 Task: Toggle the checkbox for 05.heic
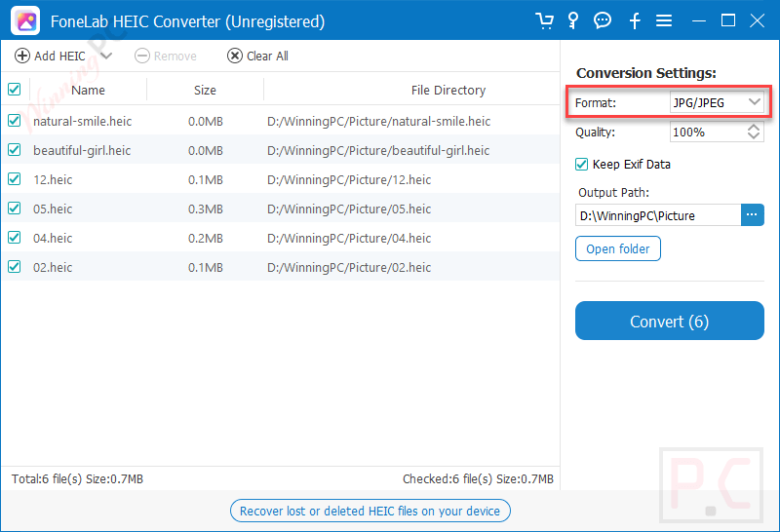pyautogui.click(x=15, y=209)
